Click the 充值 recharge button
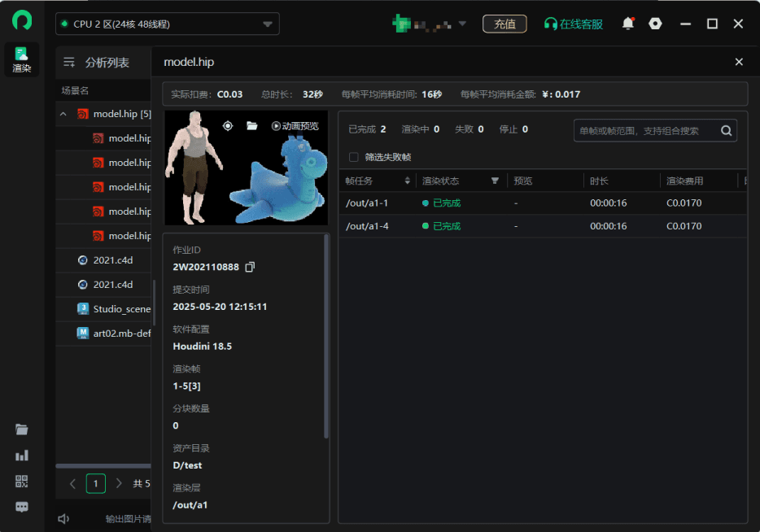The height and width of the screenshot is (532, 760). click(504, 24)
